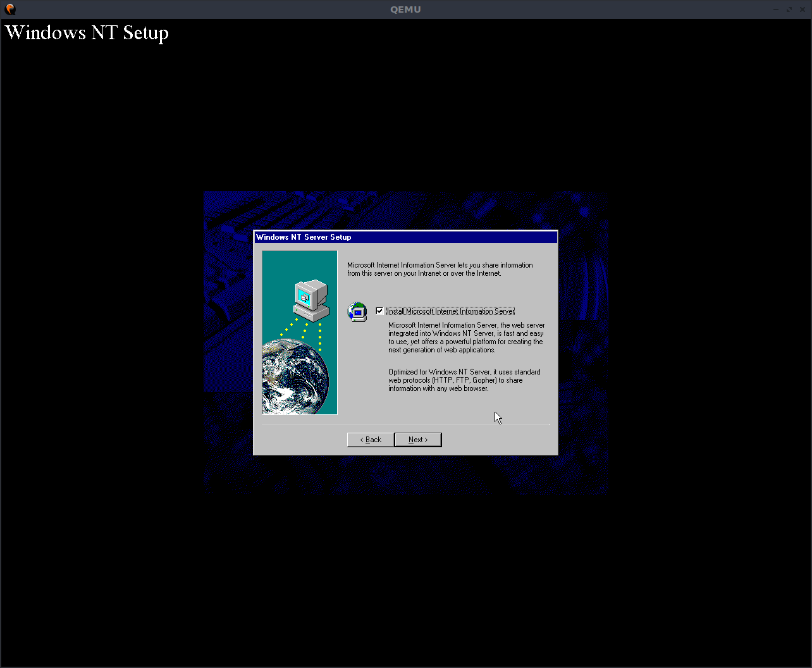Click the 'Install Microsoft Internet Information Server' label

pos(451,311)
